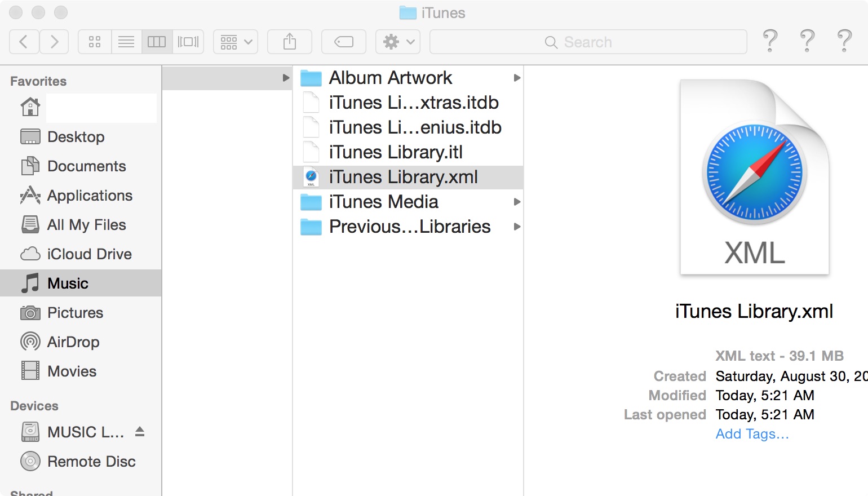Open Desktop in the sidebar
868x496 pixels.
coord(81,137)
